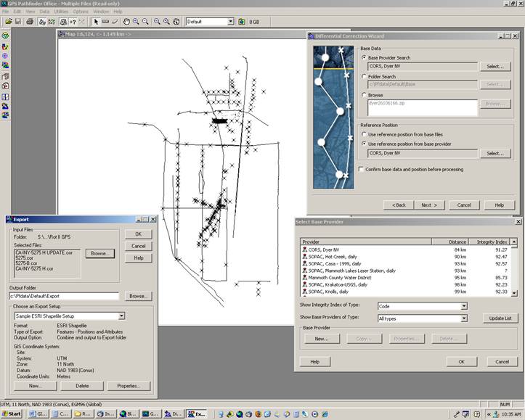Click Browse next to Selected Files list
The image size is (525, 420).
pyautogui.click(x=100, y=253)
